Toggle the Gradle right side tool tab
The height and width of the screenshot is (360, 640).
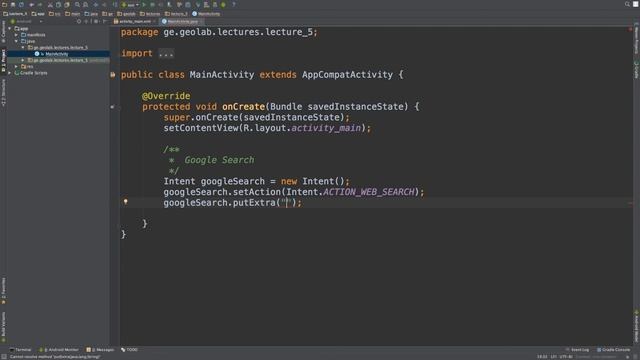636,69
